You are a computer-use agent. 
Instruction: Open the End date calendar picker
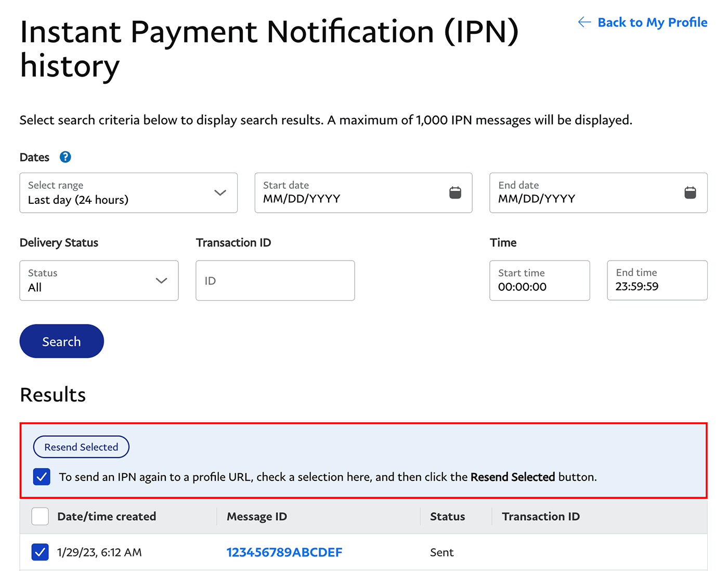pos(690,192)
